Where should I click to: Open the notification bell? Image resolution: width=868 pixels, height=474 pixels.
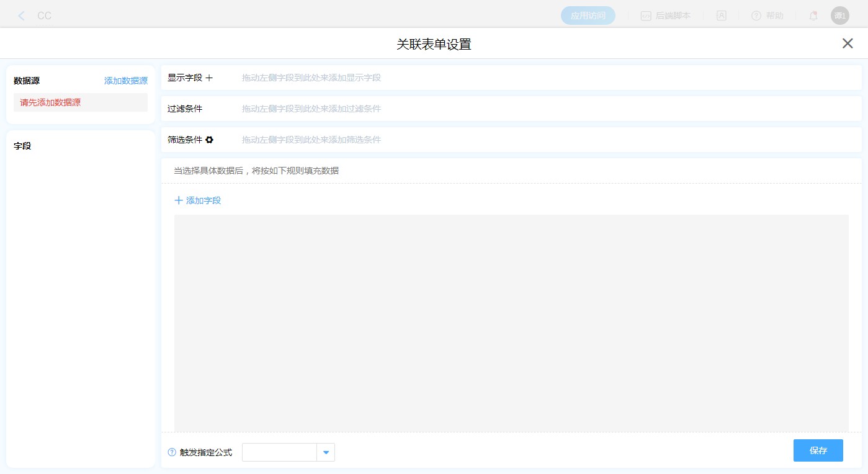tap(813, 16)
